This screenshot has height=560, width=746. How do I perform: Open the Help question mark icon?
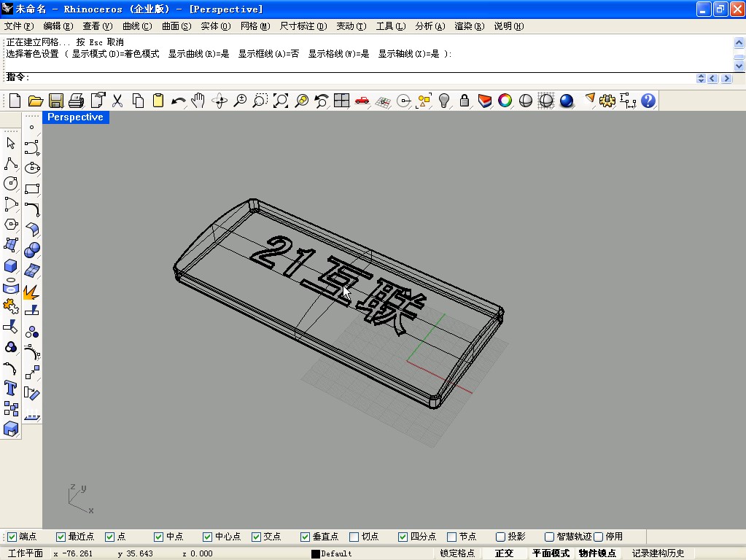[x=648, y=101]
